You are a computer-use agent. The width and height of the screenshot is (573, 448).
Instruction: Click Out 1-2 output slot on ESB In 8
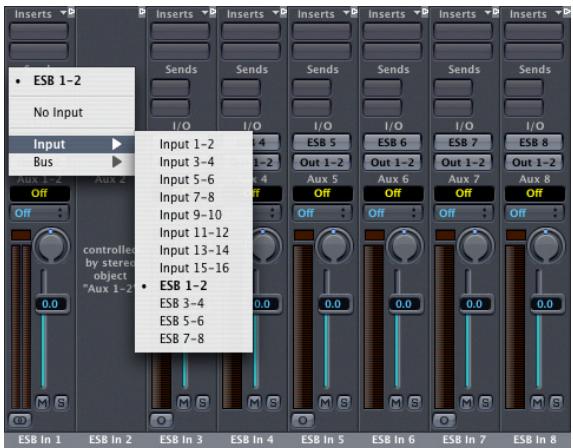point(534,162)
